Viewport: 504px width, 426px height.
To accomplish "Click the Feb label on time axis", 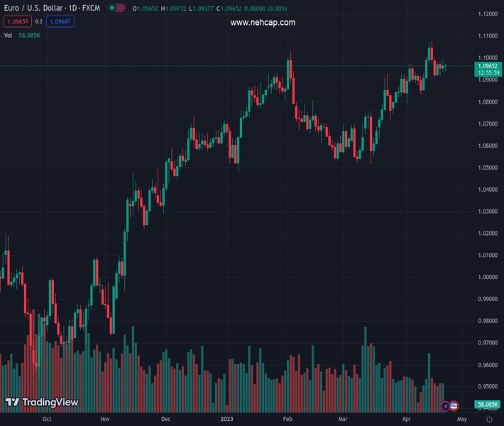I will click(x=287, y=420).
